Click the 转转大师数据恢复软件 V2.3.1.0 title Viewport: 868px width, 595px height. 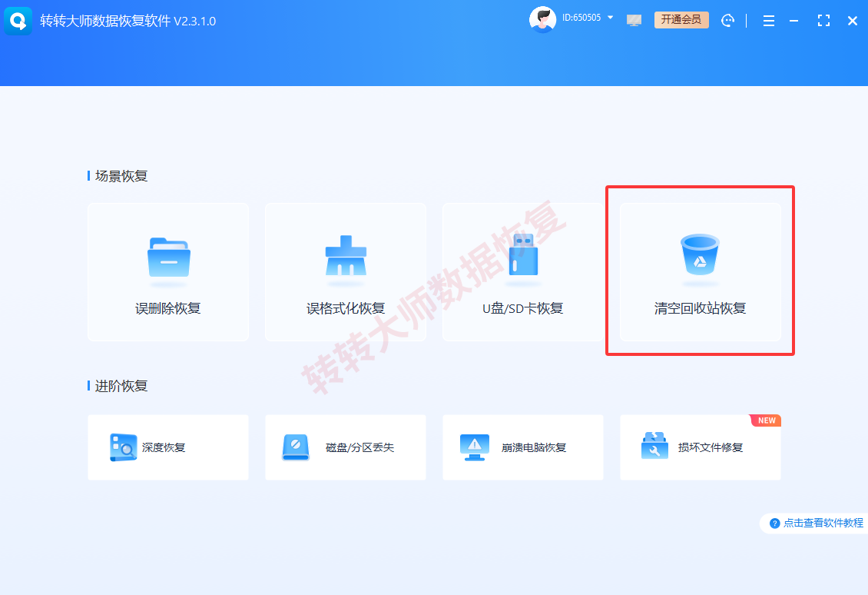tap(128, 21)
